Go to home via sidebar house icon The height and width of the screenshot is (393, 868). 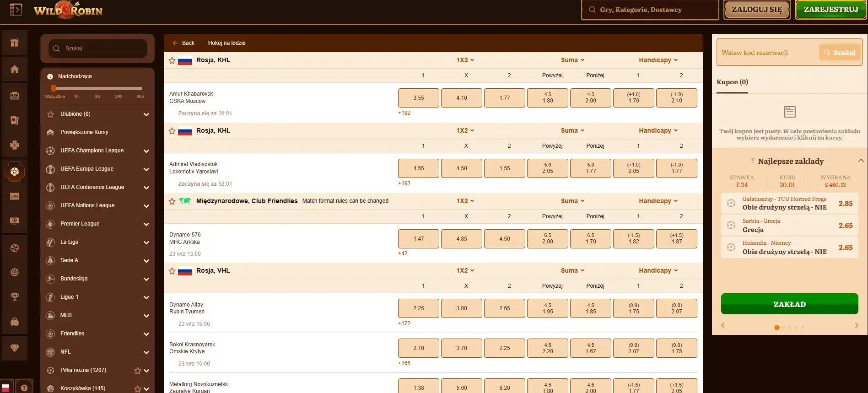click(x=15, y=69)
